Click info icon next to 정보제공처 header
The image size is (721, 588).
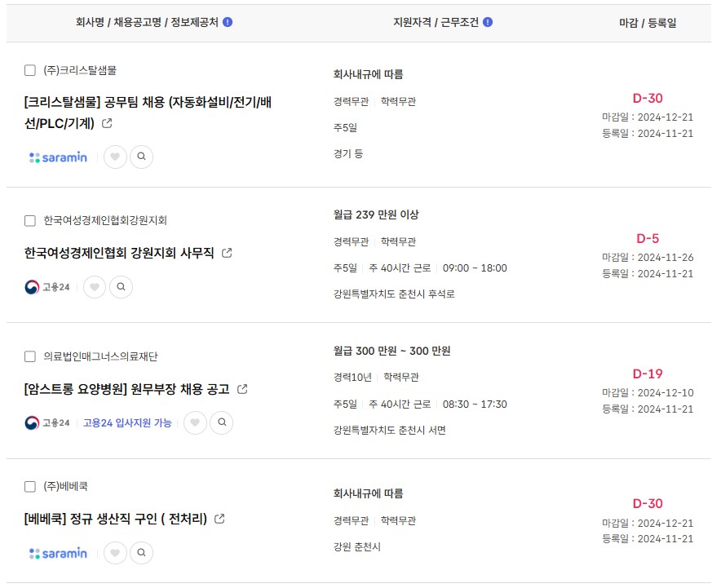[228, 22]
